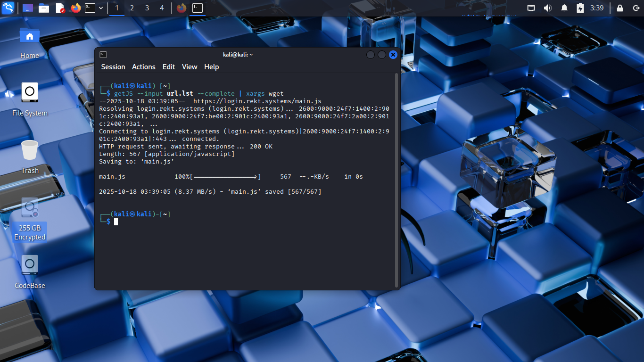The width and height of the screenshot is (644, 362).
Task: Open the Actions menu in the terminal
Action: coord(143,67)
